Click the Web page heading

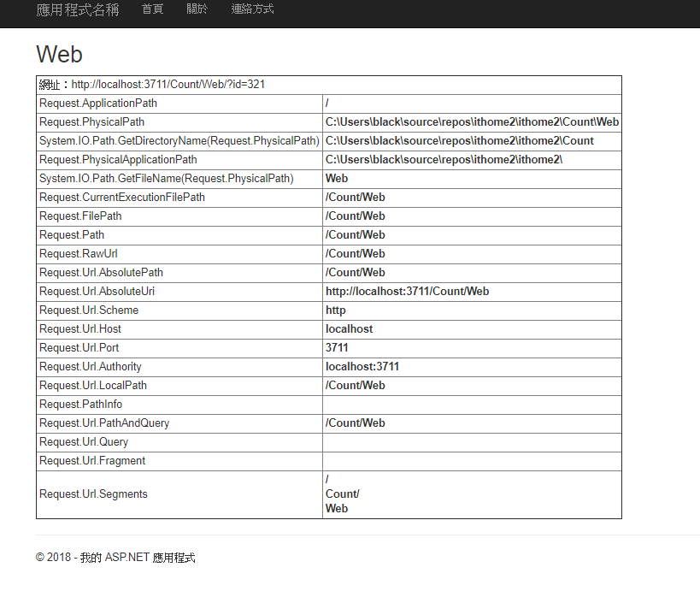pos(59,55)
